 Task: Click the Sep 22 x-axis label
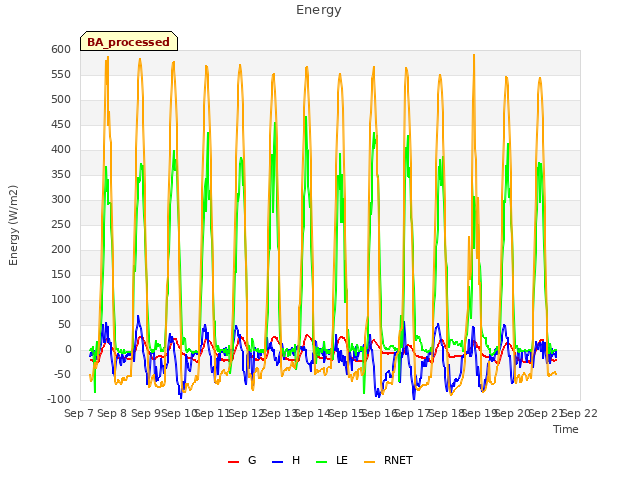click(x=580, y=413)
